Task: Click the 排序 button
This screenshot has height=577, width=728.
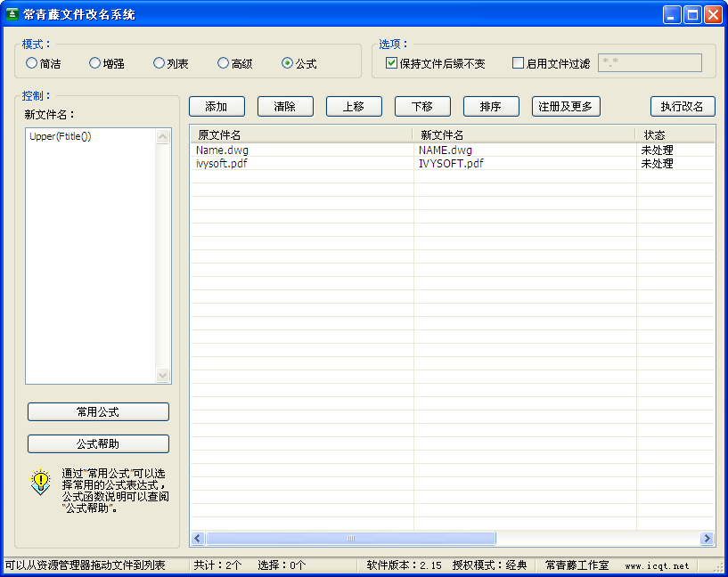Action: click(x=491, y=107)
